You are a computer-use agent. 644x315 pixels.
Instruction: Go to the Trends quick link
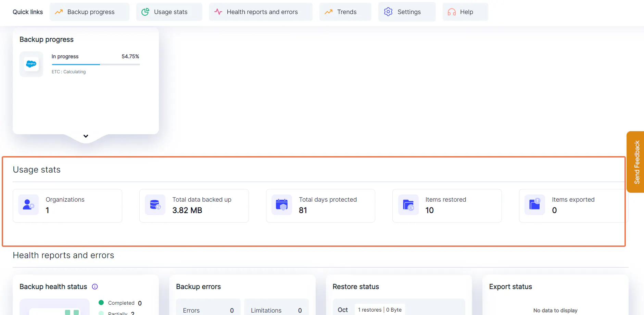pos(345,12)
